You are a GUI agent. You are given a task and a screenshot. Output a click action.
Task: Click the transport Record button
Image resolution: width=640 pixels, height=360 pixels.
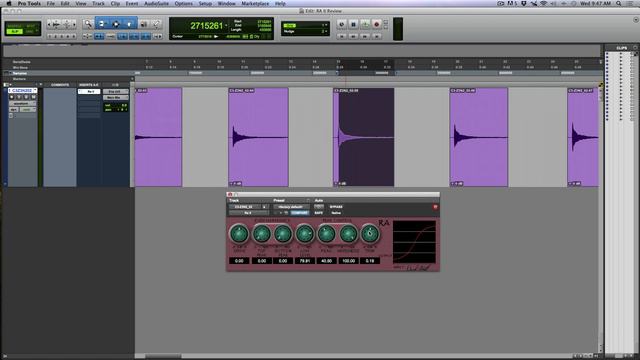click(x=376, y=24)
